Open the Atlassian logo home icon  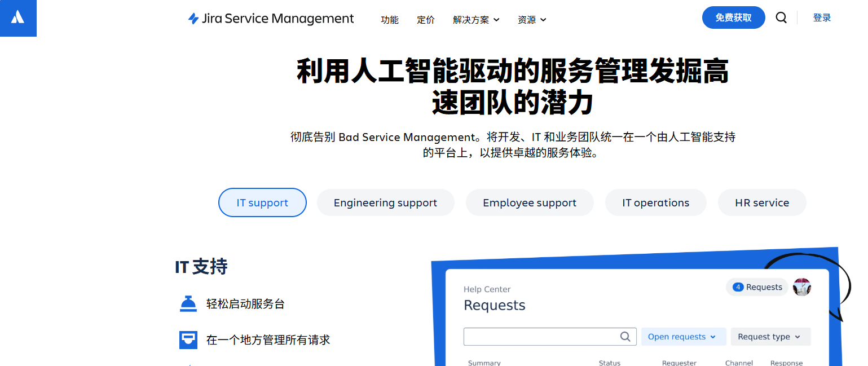tap(18, 18)
